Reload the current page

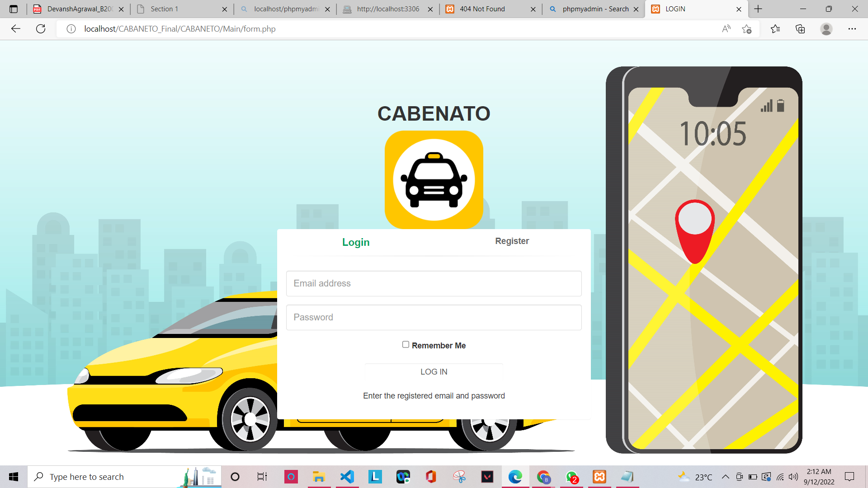click(41, 28)
